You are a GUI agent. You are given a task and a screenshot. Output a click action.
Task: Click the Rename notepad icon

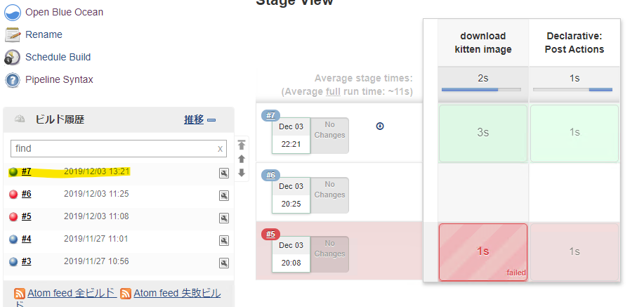(13, 34)
